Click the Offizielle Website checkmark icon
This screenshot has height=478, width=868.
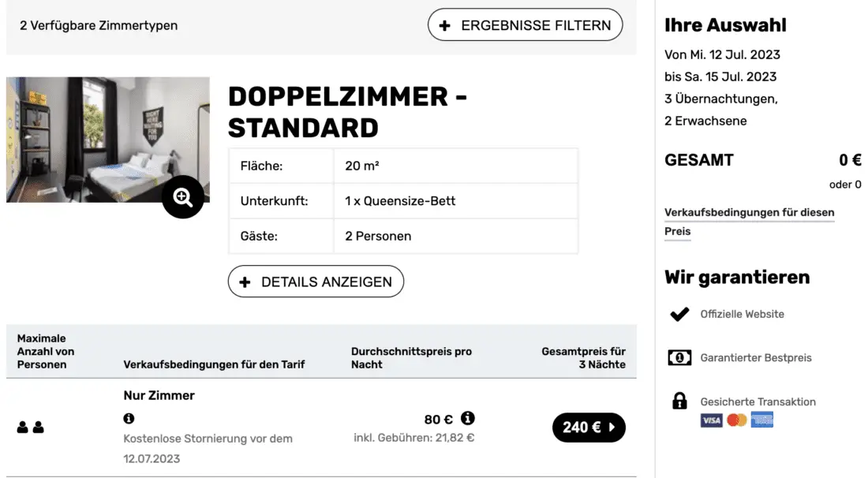(x=679, y=314)
